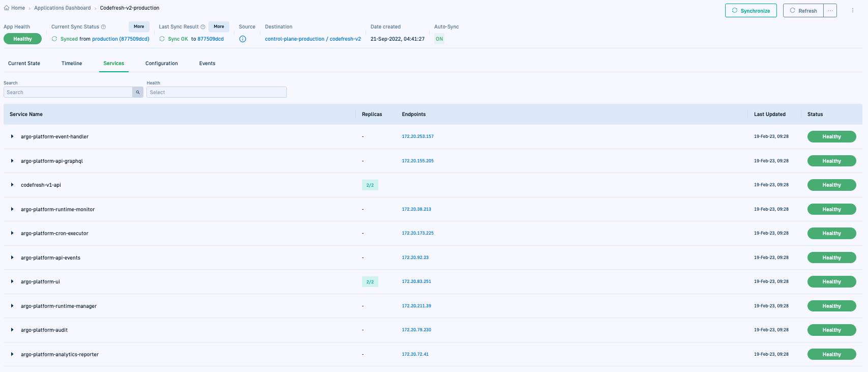Click inside the service Search field
868x372 pixels.
(x=68, y=93)
